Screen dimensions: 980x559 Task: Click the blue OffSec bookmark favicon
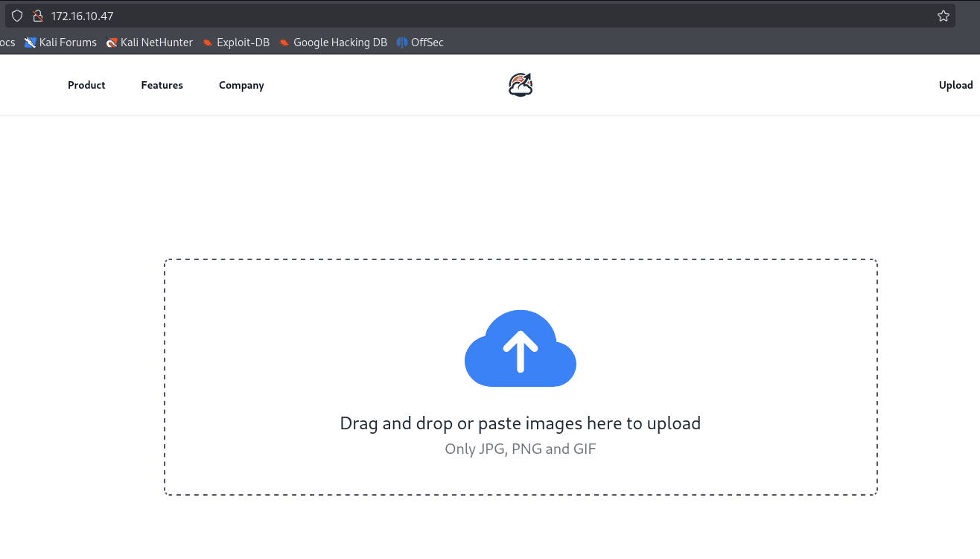[x=402, y=42]
